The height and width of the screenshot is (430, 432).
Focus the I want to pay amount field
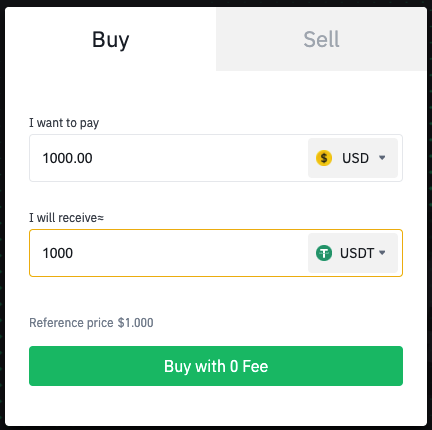[x=168, y=158]
